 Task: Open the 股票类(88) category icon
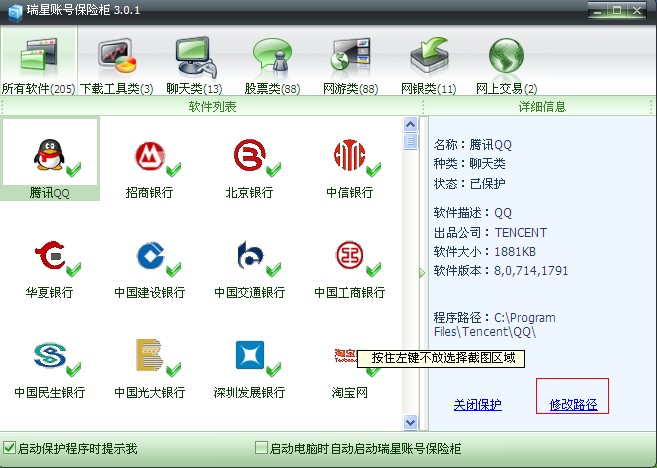272,55
